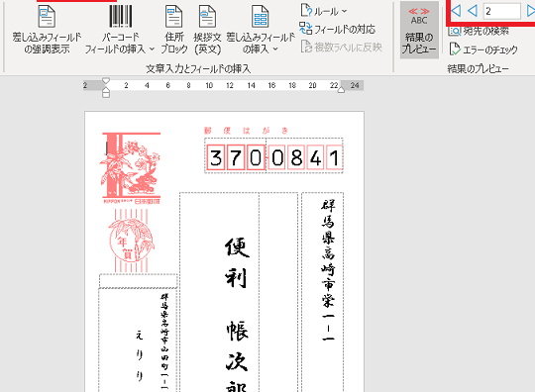Image resolution: width=535 pixels, height=392 pixels.
Task: Click Find Recipient (宛先の検索)
Action: 479,31
